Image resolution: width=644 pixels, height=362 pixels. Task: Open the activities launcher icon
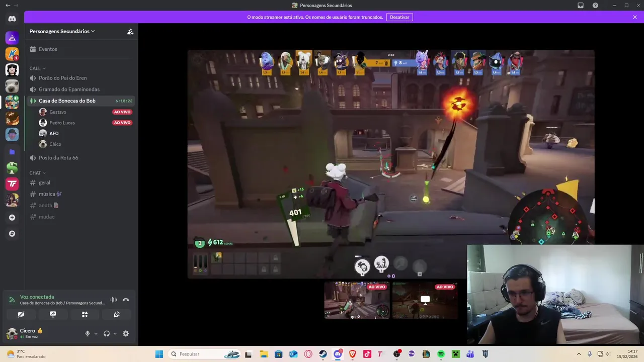pos(85,314)
